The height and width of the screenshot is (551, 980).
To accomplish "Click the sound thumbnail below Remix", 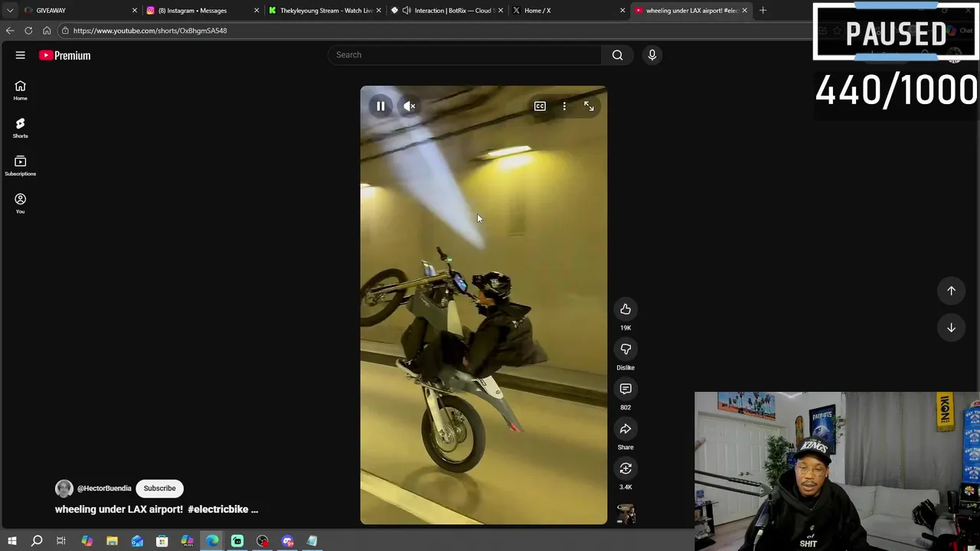I will pyautogui.click(x=626, y=514).
